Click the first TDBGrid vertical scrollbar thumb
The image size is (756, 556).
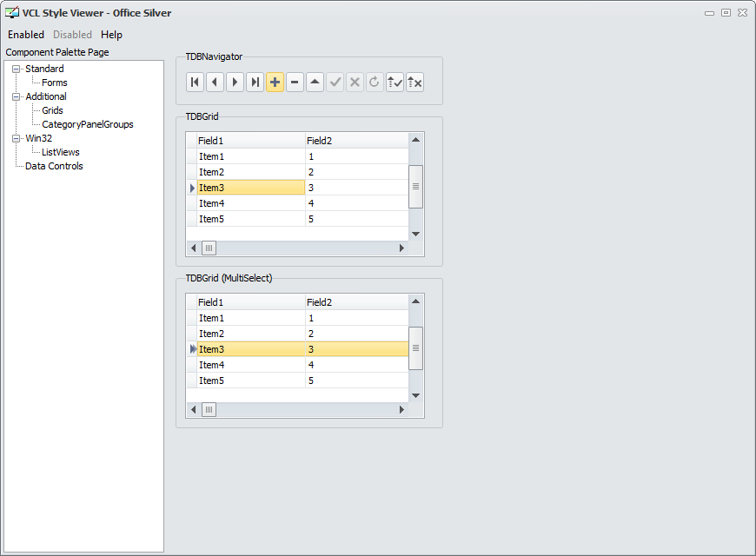coord(415,187)
